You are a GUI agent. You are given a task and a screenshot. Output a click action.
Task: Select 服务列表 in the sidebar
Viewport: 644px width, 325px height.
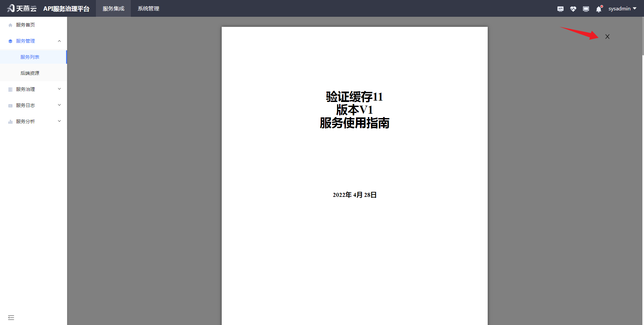click(30, 57)
